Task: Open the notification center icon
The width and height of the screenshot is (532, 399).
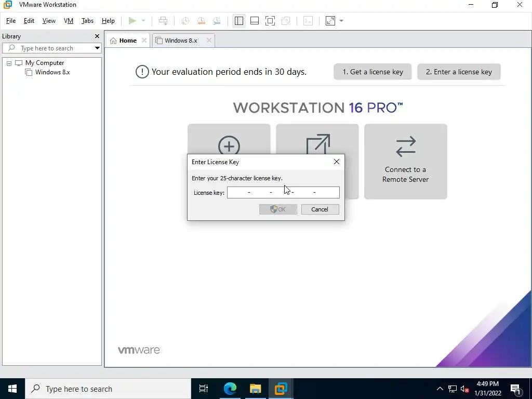Action: (x=516, y=389)
